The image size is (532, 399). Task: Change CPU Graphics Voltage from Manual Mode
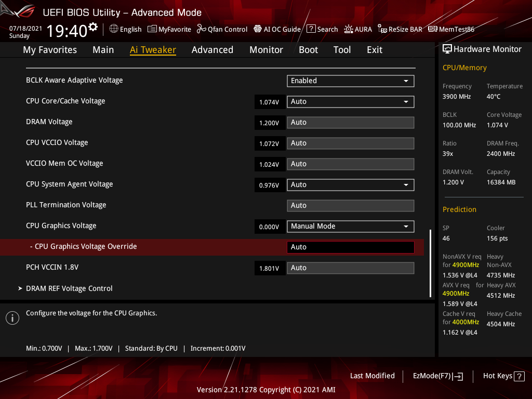click(350, 227)
